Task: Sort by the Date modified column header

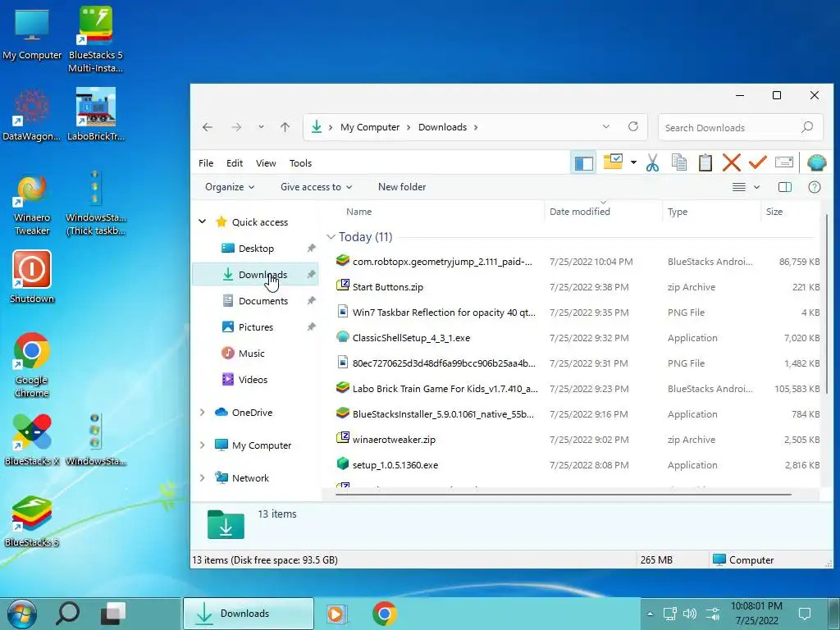Action: (580, 212)
